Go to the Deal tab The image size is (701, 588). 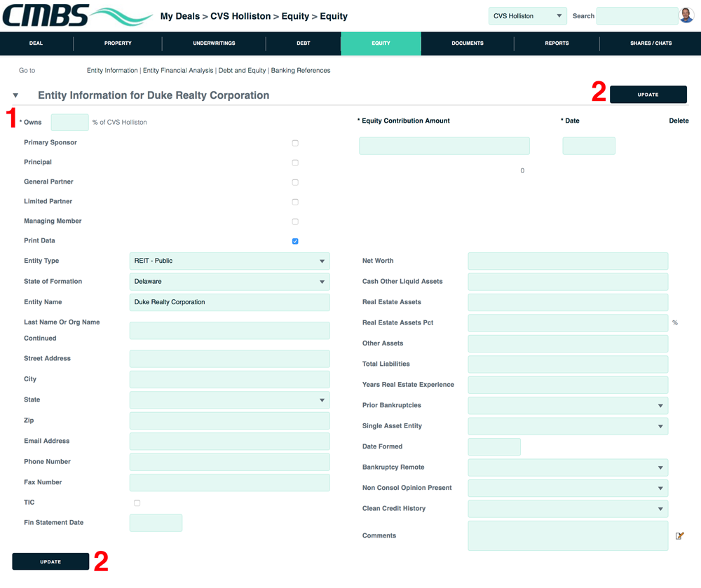tap(36, 43)
